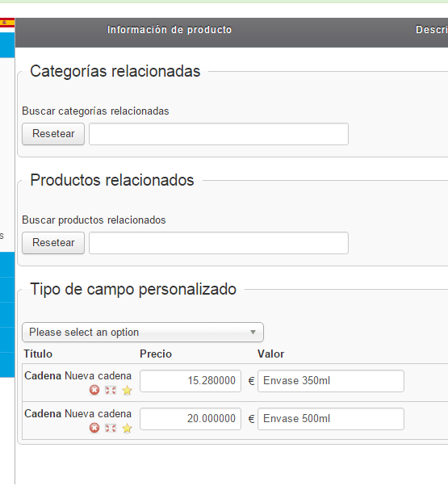Switch to the Información de producto tab

[170, 30]
